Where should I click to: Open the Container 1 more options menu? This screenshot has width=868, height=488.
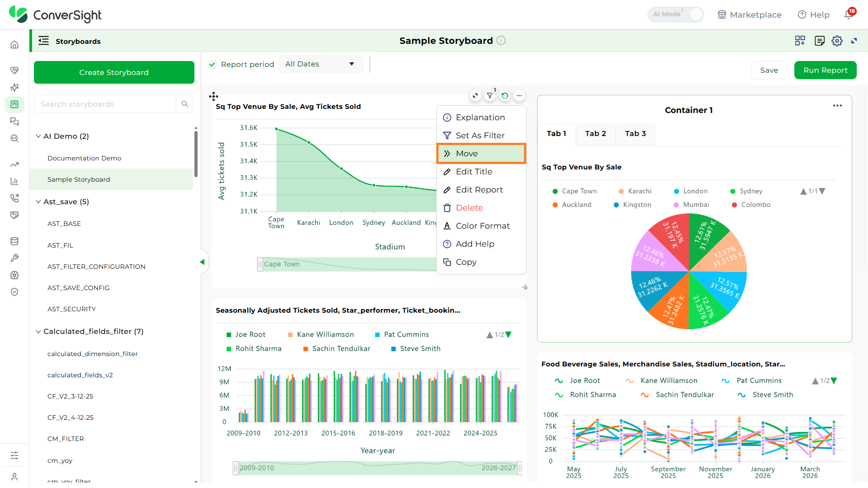pyautogui.click(x=837, y=106)
